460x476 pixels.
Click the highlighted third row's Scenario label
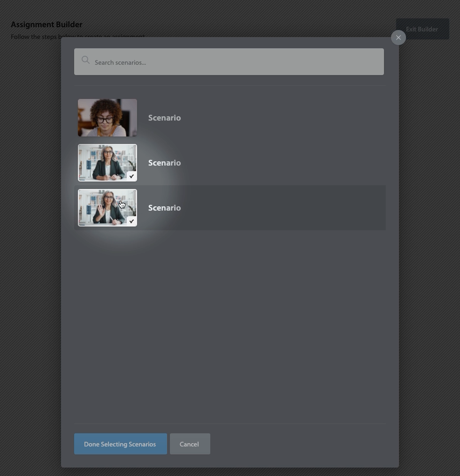[x=164, y=208]
